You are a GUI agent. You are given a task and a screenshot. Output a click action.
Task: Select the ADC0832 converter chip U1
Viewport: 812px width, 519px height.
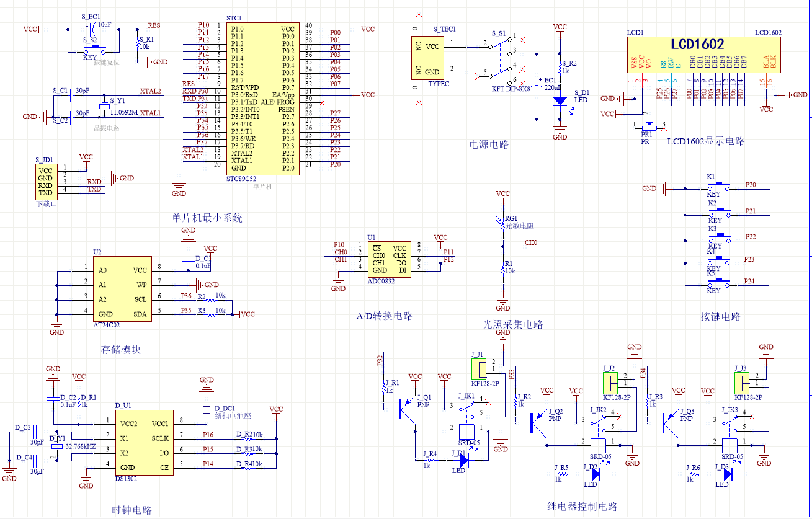coord(390,259)
